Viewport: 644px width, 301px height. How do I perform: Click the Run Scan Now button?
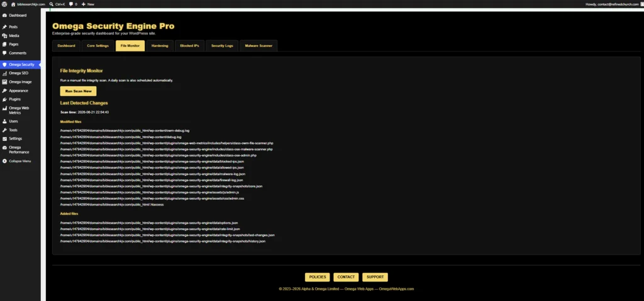[79, 91]
